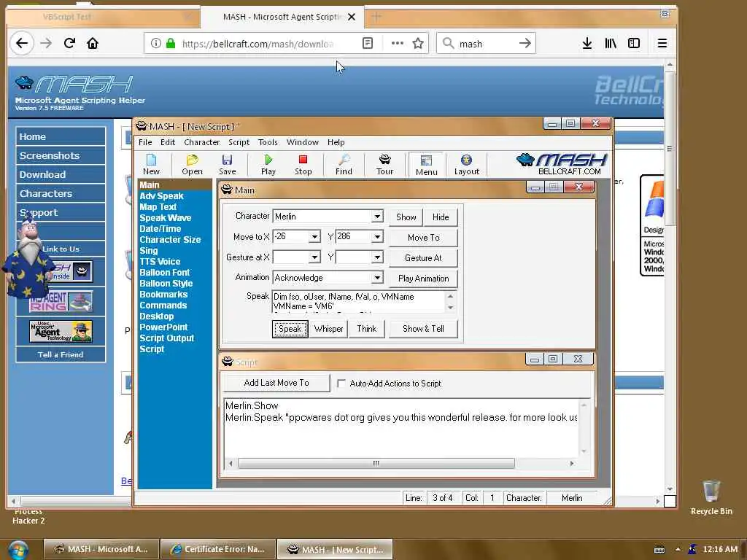Start the Tour from the toolbar
The width and height of the screenshot is (747, 560).
pos(385,164)
